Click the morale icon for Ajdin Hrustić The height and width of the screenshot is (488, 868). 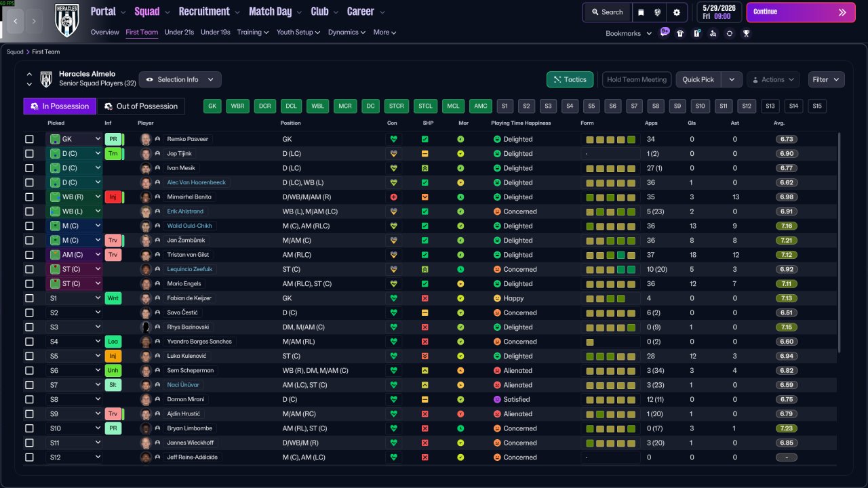pos(460,414)
